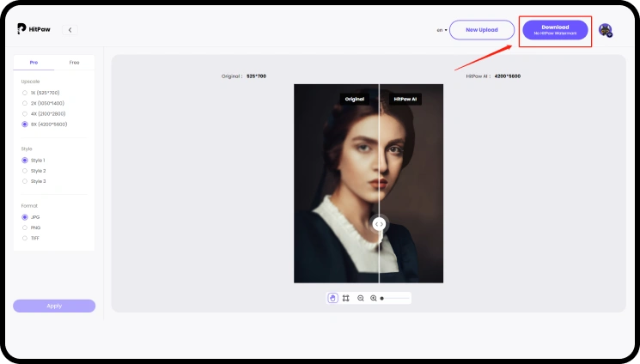Click the zoom out magnifier icon
Screen dimensions: 640x364
(x=361, y=298)
